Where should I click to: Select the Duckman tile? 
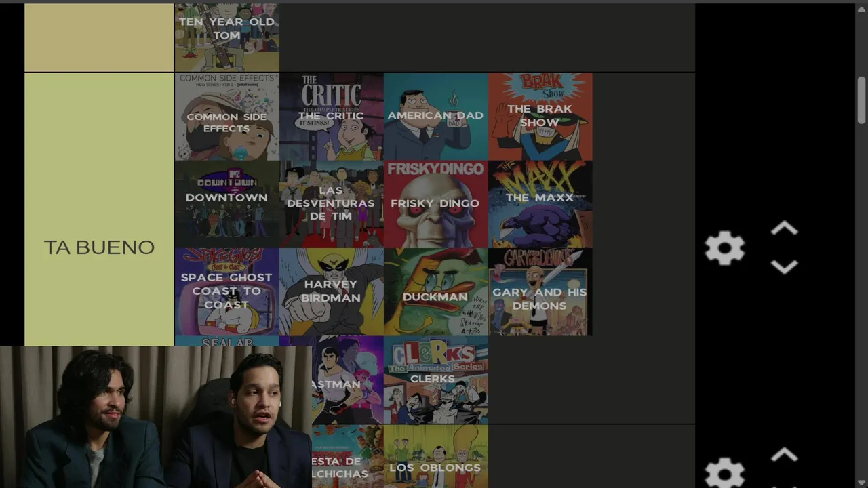click(x=436, y=292)
